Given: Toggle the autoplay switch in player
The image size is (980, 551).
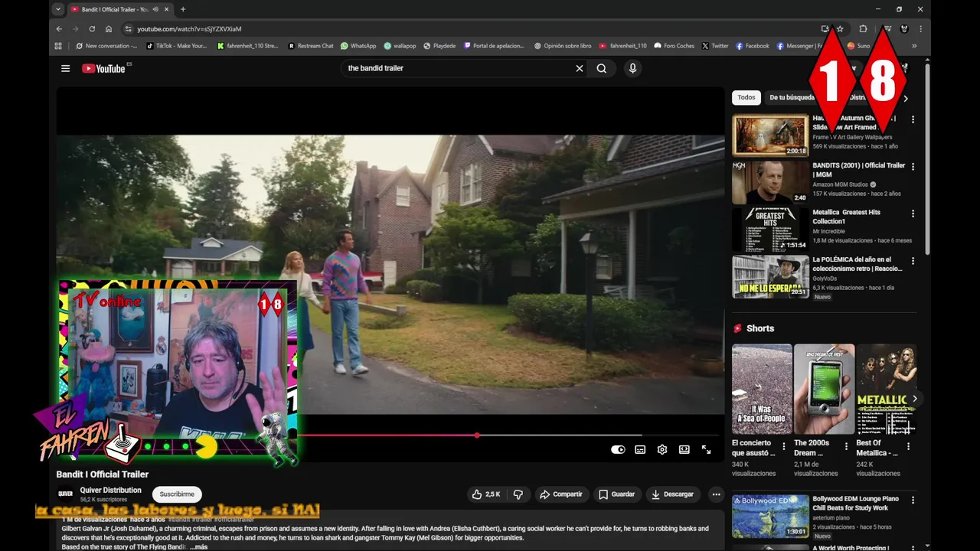Looking at the screenshot, I should pyautogui.click(x=618, y=449).
